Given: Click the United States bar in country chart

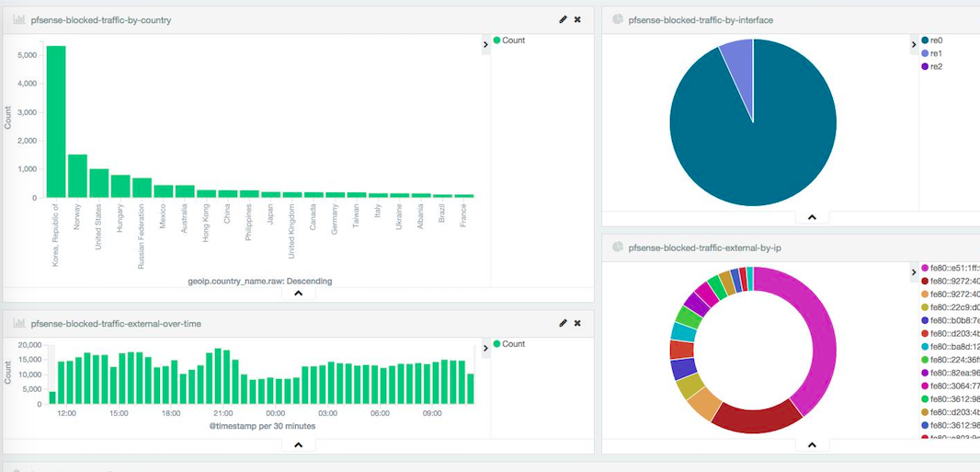Looking at the screenshot, I should (x=98, y=183).
